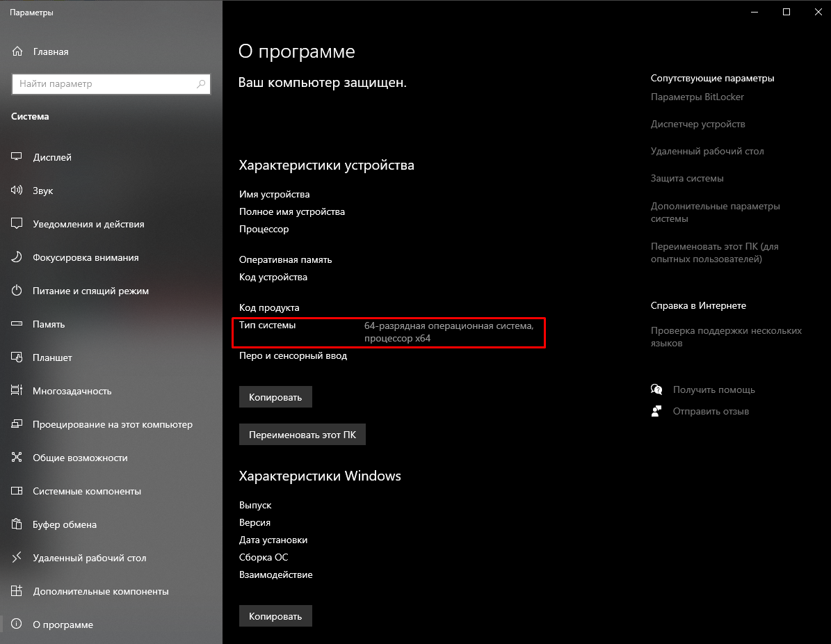The image size is (831, 644).
Task: Click the Home icon beside Главная
Action: click(x=17, y=51)
